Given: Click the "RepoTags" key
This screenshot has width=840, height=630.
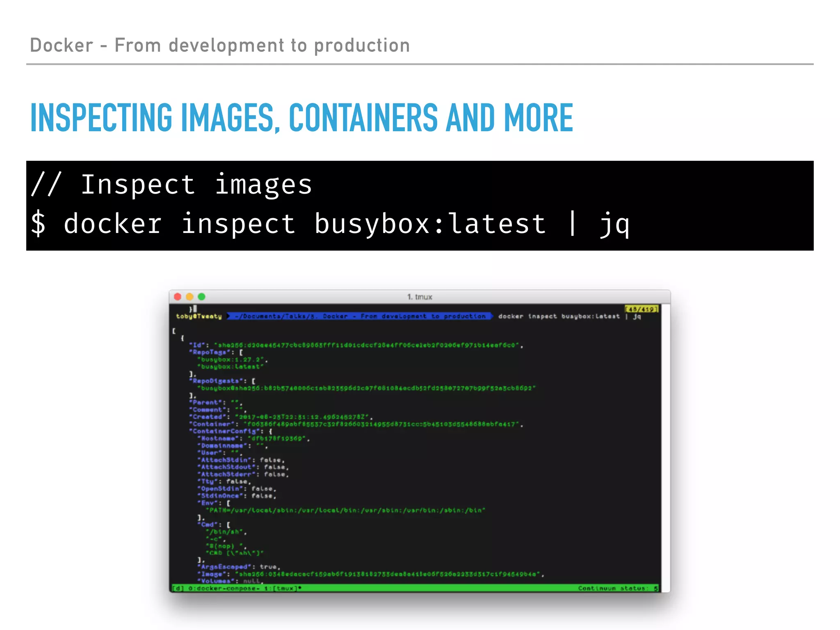Looking at the screenshot, I should point(210,352).
